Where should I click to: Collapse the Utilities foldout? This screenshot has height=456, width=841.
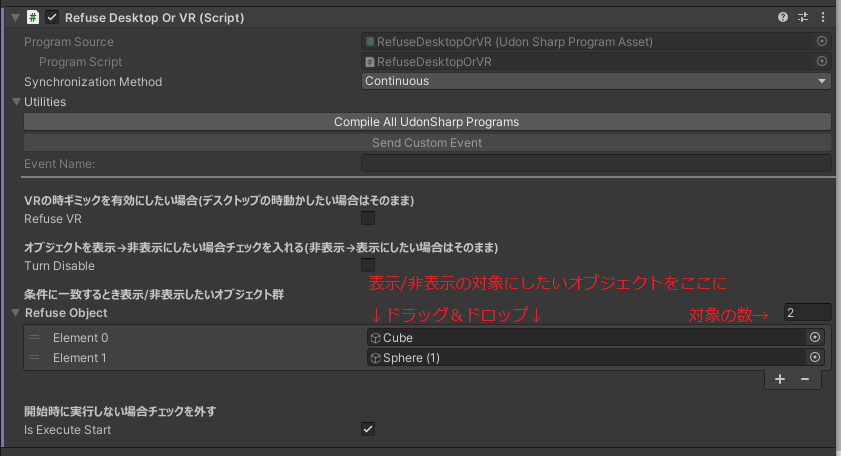[x=16, y=101]
